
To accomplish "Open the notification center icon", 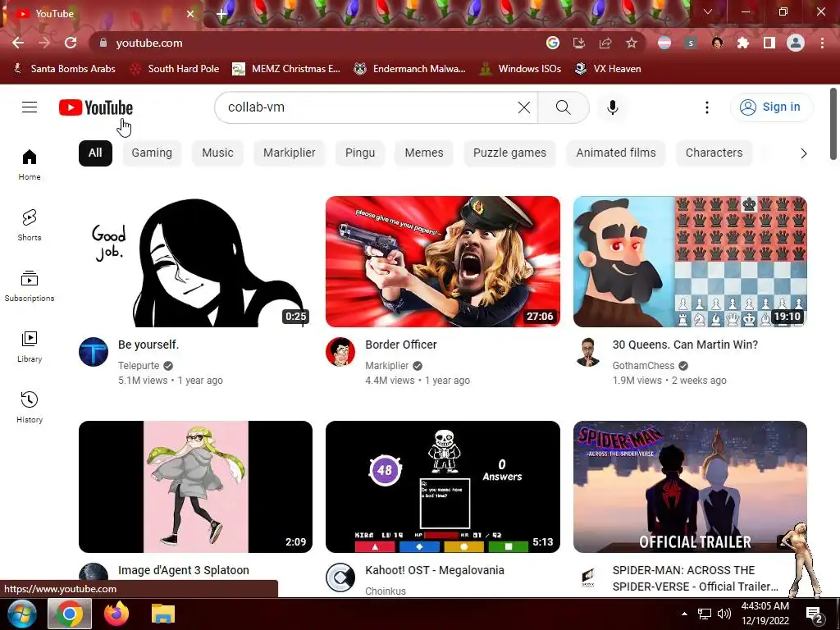I will [814, 614].
